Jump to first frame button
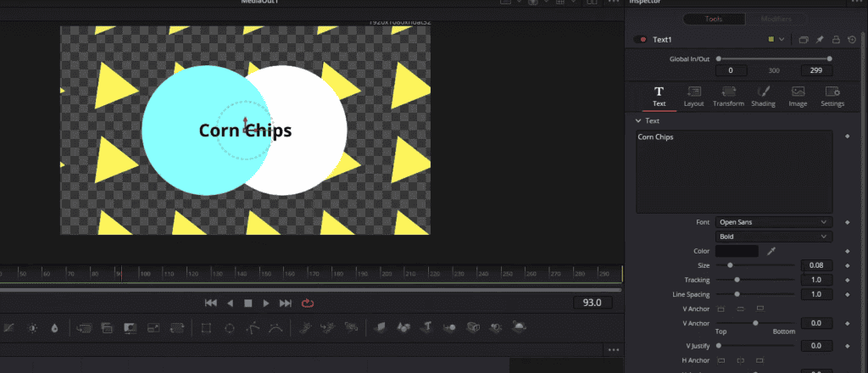868x373 pixels. click(x=211, y=303)
